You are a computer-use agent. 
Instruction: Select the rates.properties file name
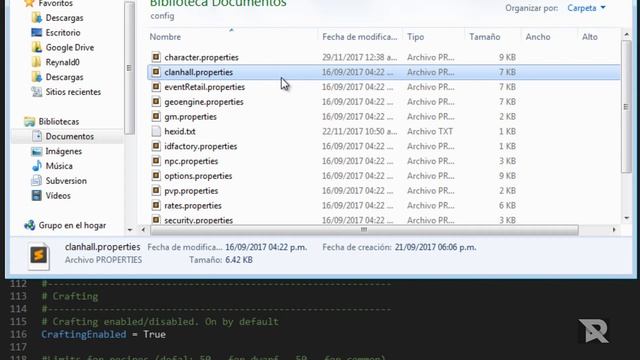[x=193, y=206]
